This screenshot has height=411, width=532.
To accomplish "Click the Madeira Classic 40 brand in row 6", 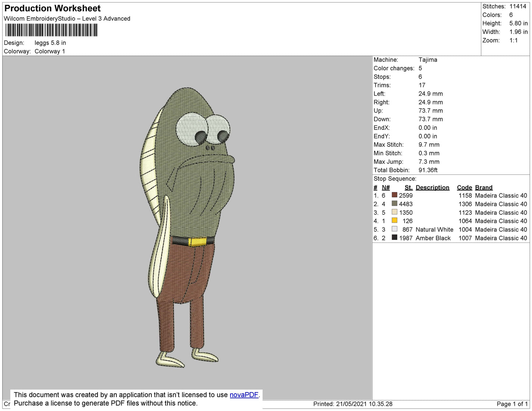I will pos(501,238).
